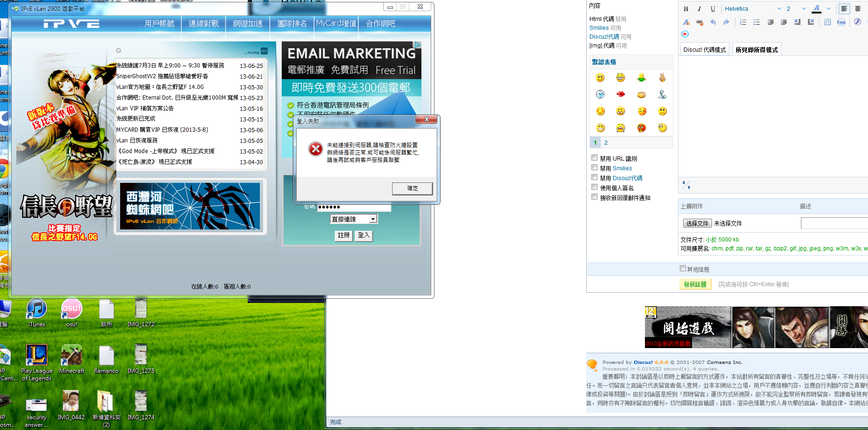Insert the angry red face smiley
Screen dimensions: 868x430
point(642,128)
